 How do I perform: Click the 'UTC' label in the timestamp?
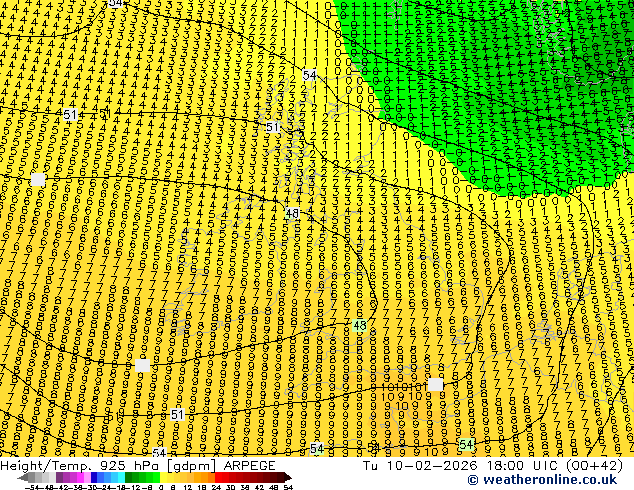click(x=546, y=466)
